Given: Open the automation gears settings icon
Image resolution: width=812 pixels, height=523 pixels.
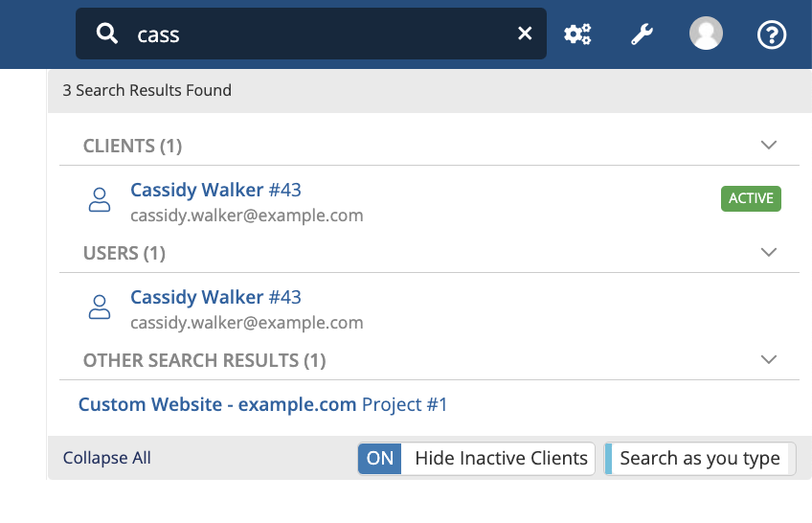Looking at the screenshot, I should pyautogui.click(x=577, y=34).
